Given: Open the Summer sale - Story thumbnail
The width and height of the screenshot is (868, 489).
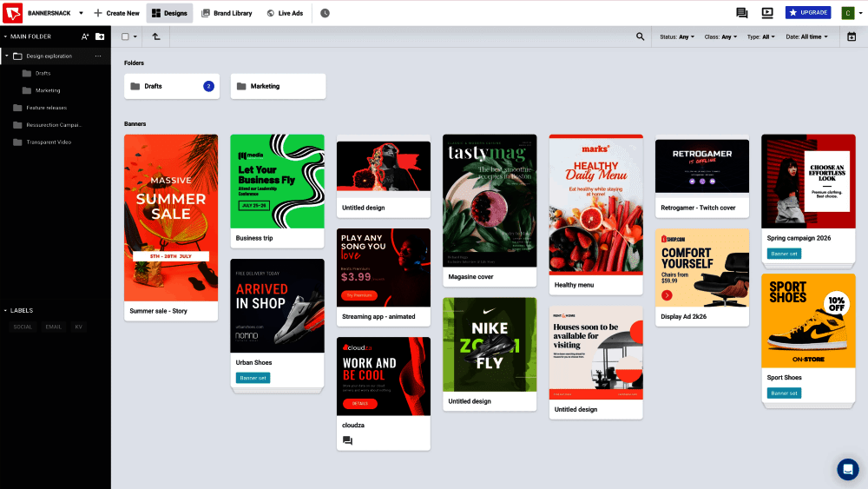Looking at the screenshot, I should point(171,218).
